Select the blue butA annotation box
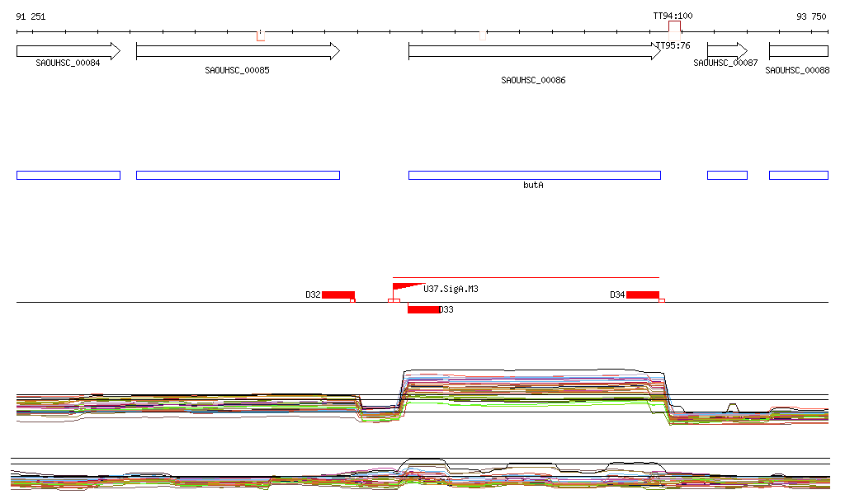The height and width of the screenshot is (504, 845). point(535,175)
